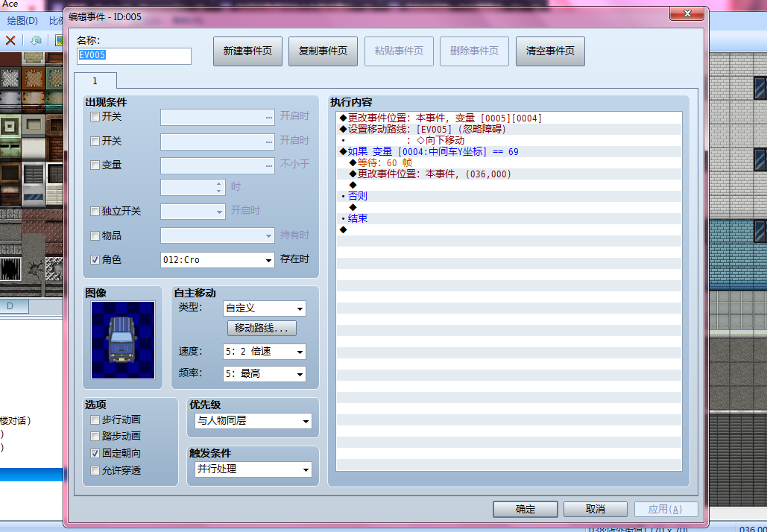Open the second 开关 switch selector ellipsis

coord(269,142)
